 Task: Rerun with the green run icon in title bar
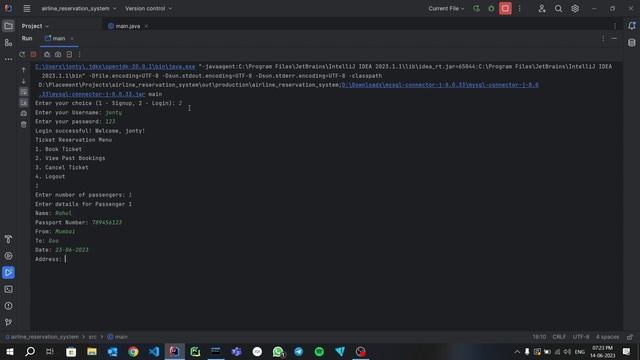(476, 9)
